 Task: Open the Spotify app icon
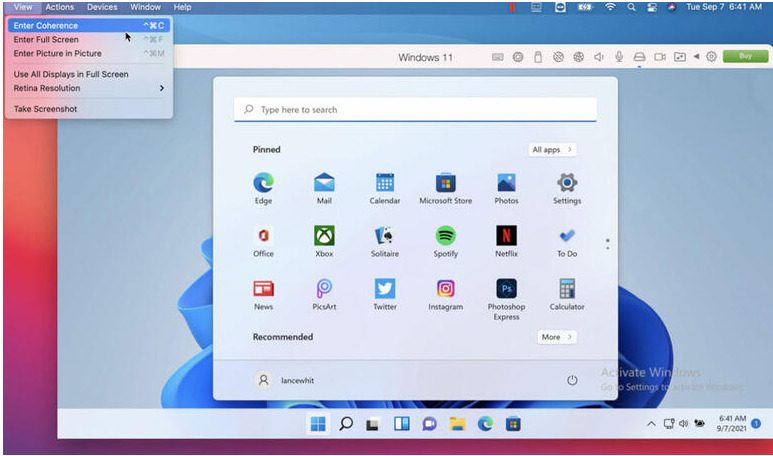click(x=445, y=236)
